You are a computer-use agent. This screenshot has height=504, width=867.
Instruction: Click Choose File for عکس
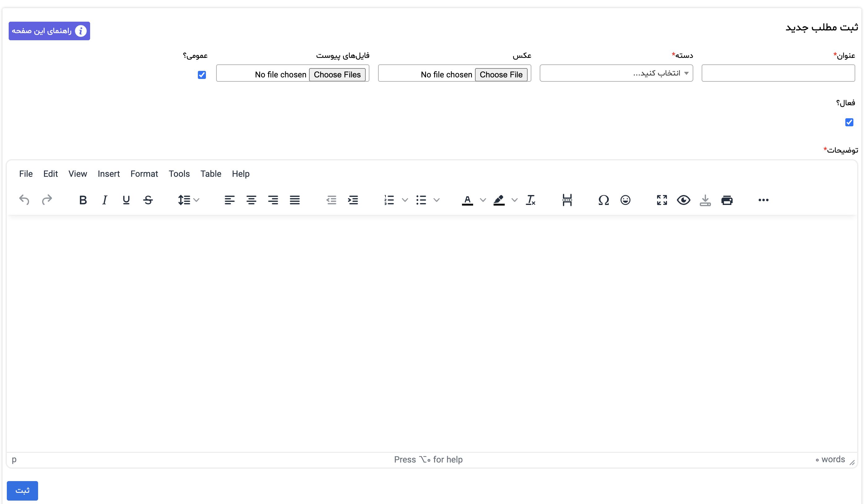coord(501,74)
